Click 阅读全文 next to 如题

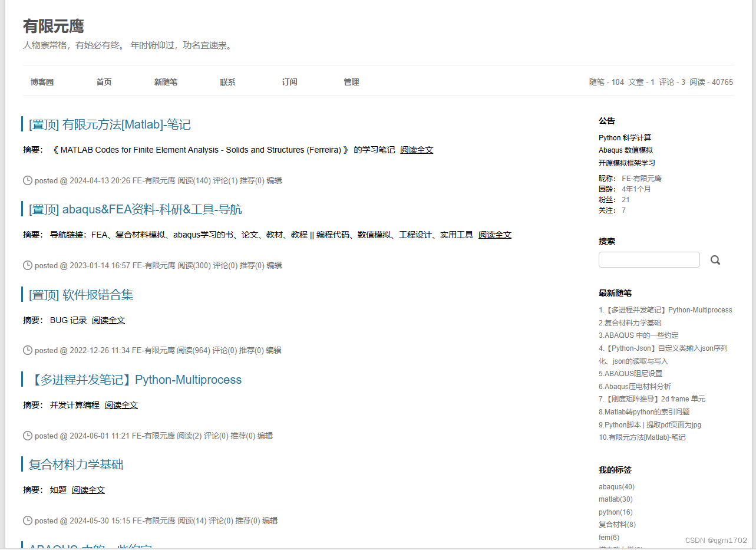(88, 490)
